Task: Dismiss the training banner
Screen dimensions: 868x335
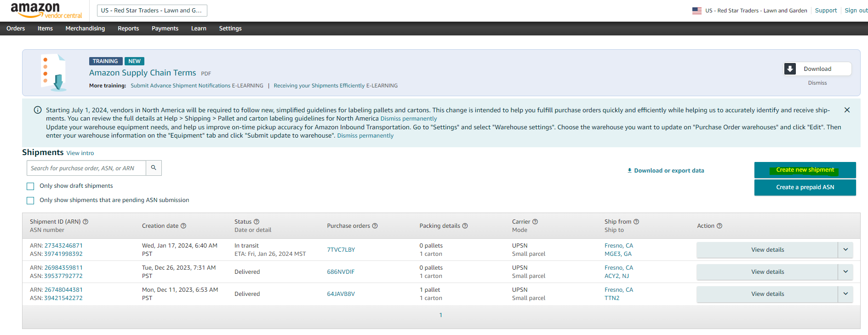Action: (817, 83)
